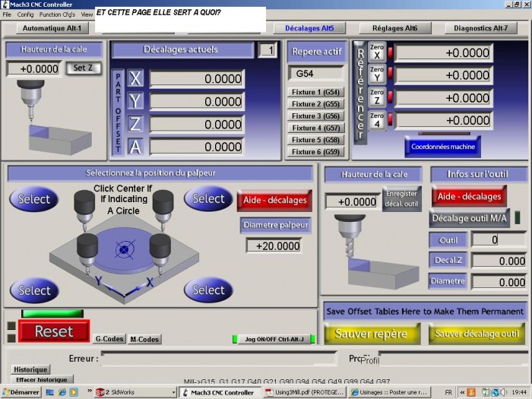
Task: Switch to Using3Mill.pdf taskbar item
Action: click(304, 392)
